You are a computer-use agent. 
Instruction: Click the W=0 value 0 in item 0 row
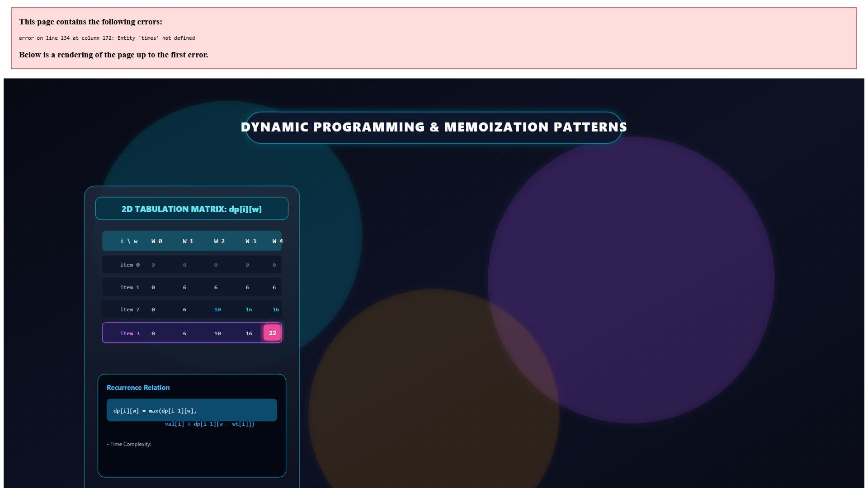click(153, 265)
